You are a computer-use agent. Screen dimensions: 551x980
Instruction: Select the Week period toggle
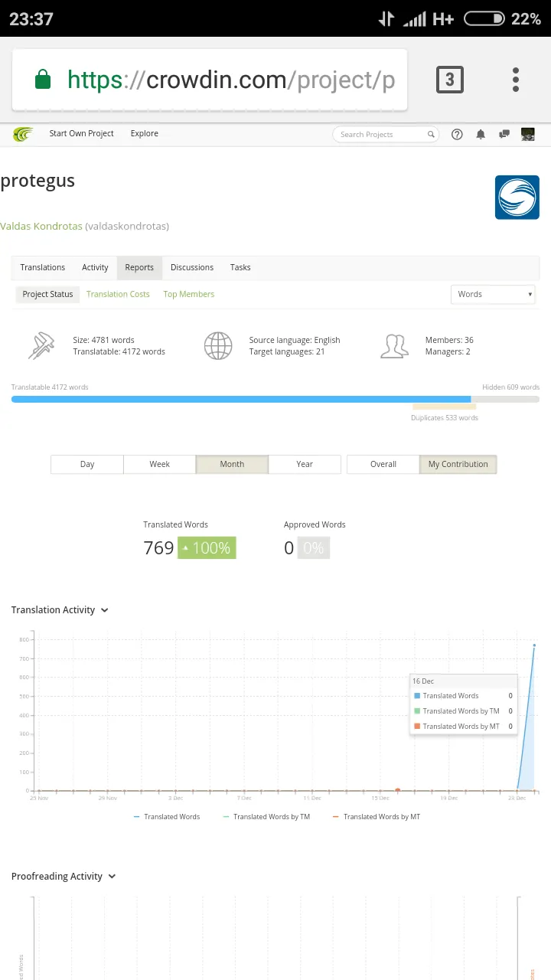click(x=160, y=464)
